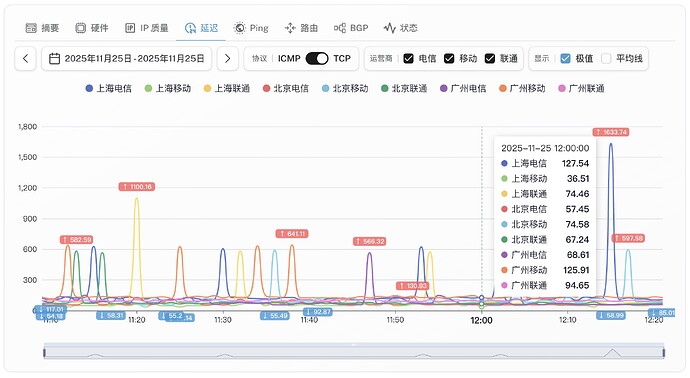Toggle 北京电信 series in legend
Screen dimensions: 690x378
pyautogui.click(x=286, y=88)
